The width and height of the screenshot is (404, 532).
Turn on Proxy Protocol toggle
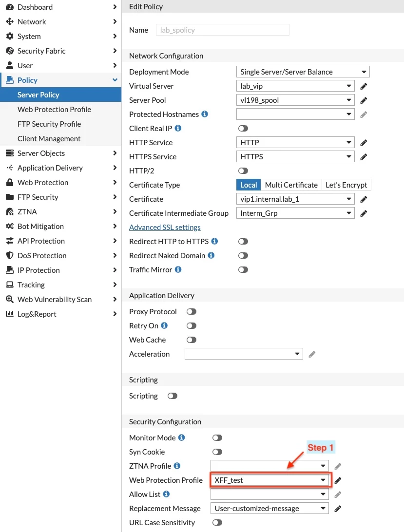192,311
